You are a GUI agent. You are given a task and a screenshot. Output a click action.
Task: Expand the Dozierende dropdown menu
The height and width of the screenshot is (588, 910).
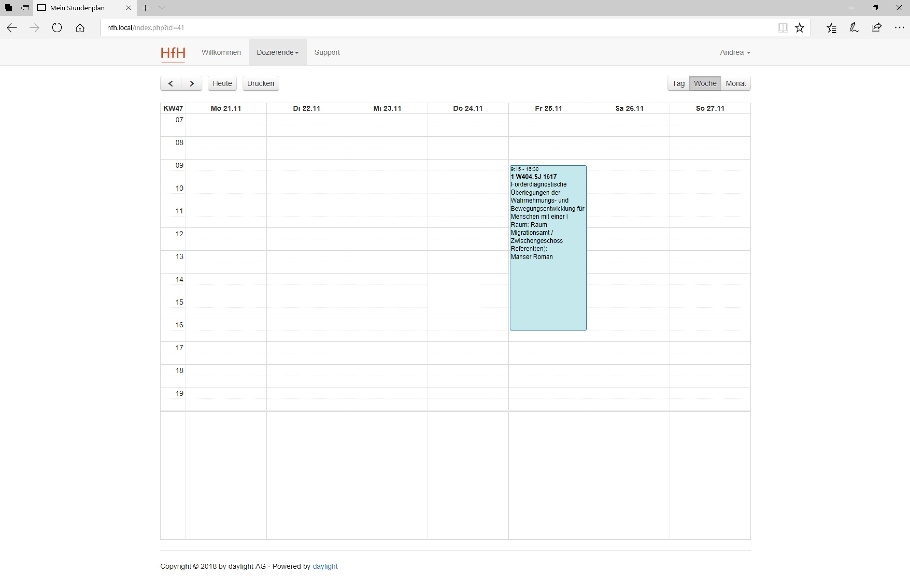[277, 52]
